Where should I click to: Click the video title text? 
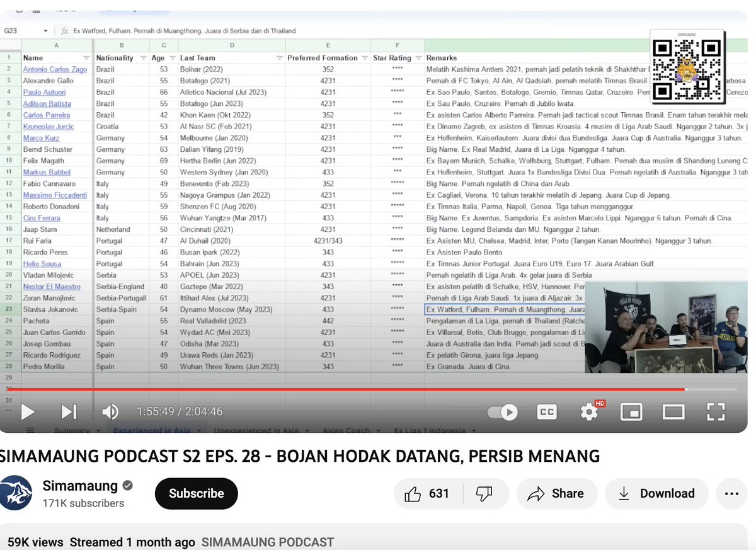300,455
